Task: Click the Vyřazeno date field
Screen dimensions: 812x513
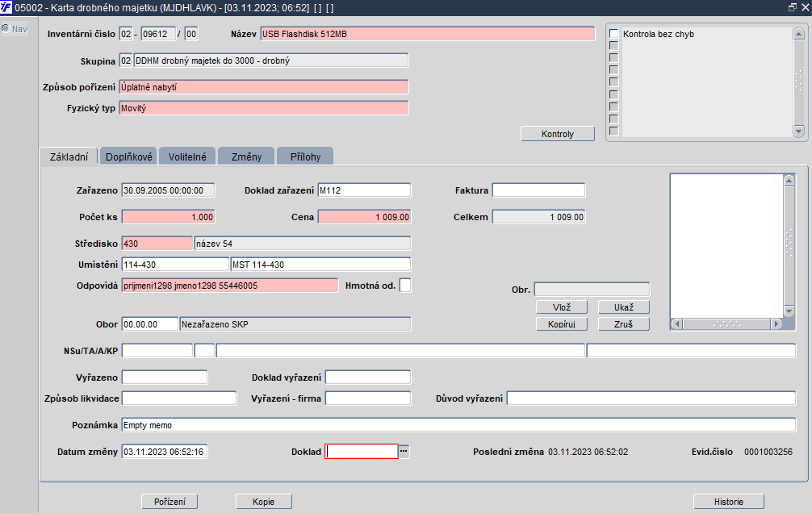Action: (x=165, y=377)
